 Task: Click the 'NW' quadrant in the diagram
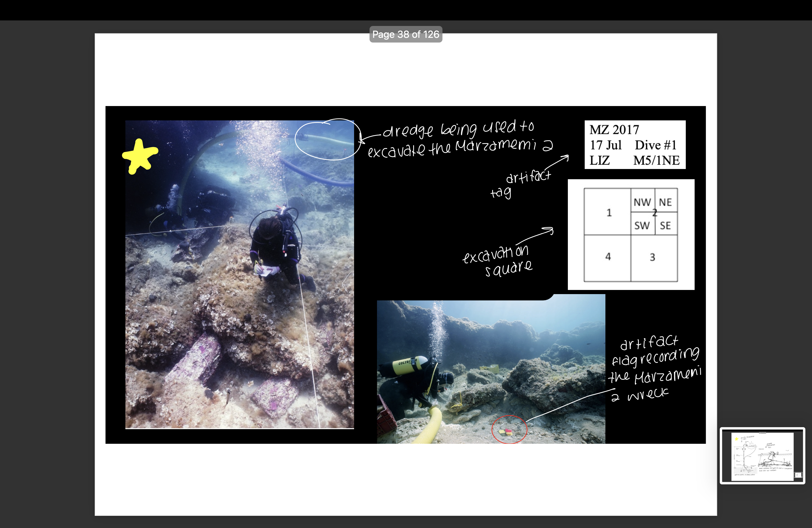click(643, 202)
